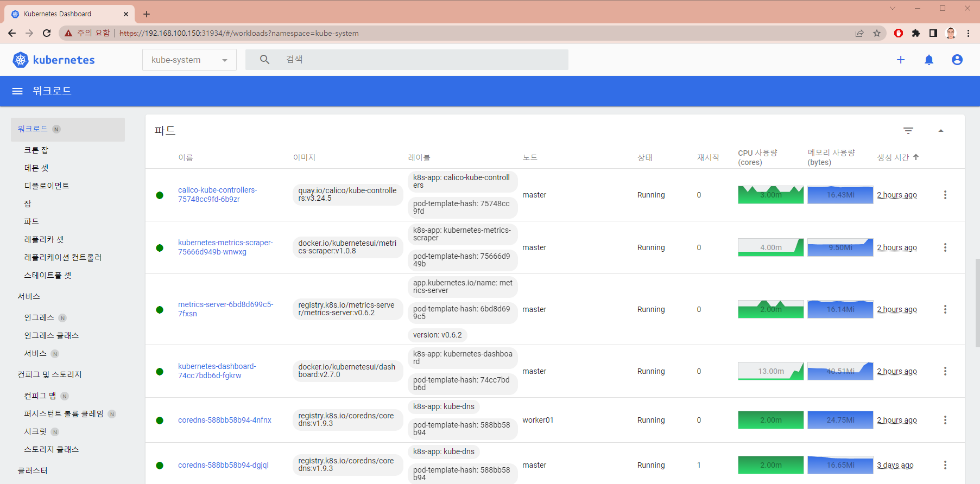
Task: Open the browser side panel icon
Action: tap(933, 33)
